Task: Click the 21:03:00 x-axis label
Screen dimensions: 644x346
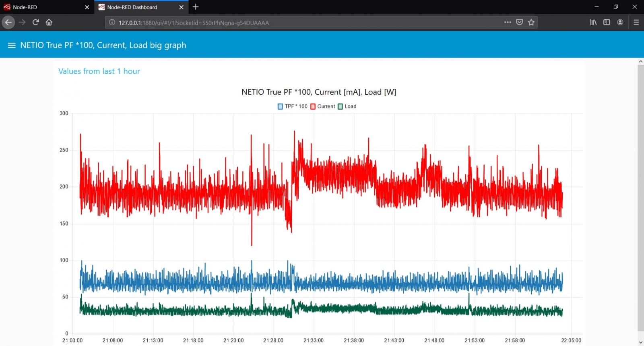Action: point(72,340)
